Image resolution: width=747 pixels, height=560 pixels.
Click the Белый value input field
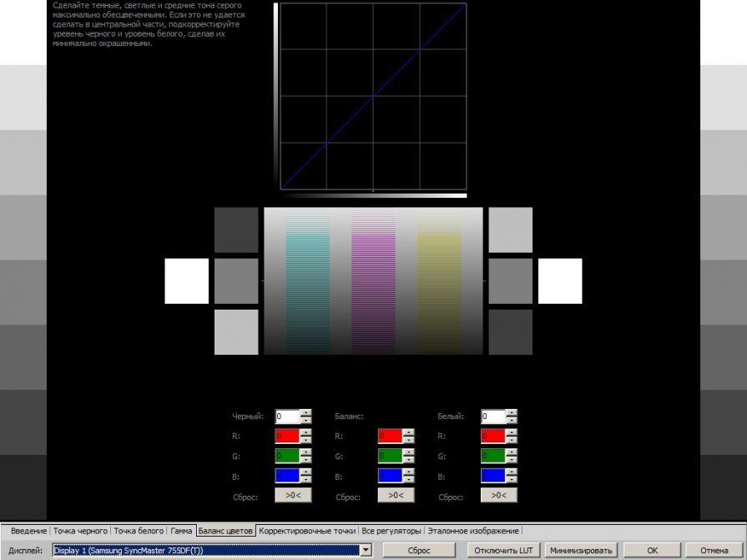493,416
